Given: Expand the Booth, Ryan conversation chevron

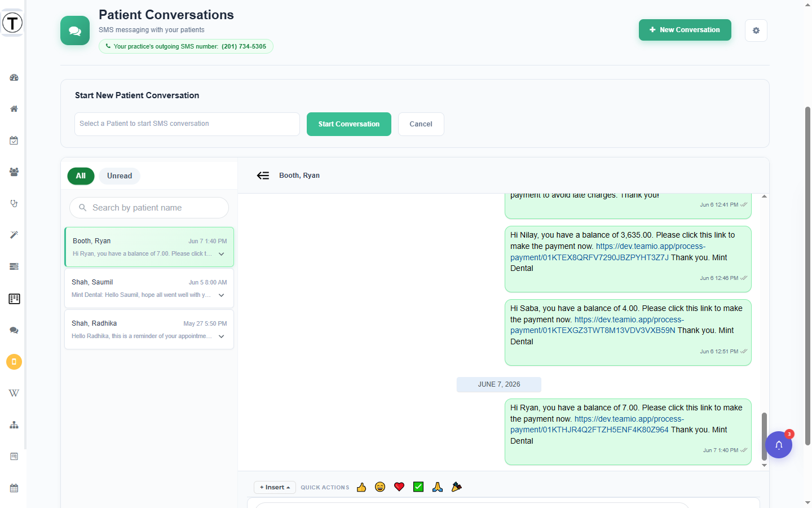Looking at the screenshot, I should click(x=222, y=254).
